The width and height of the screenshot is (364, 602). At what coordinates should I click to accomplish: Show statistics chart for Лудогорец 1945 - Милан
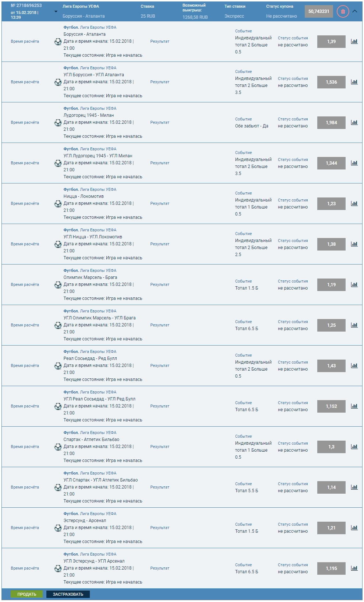pyautogui.click(x=354, y=123)
